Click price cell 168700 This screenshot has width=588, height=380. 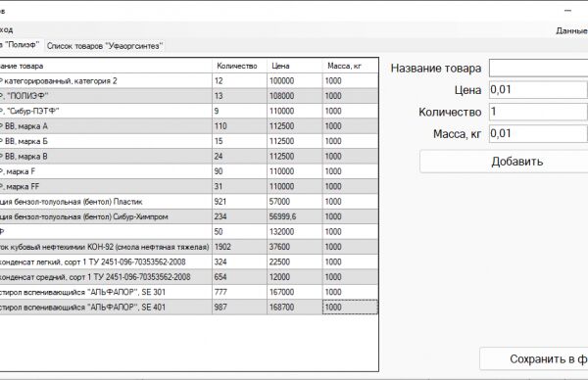(294, 308)
